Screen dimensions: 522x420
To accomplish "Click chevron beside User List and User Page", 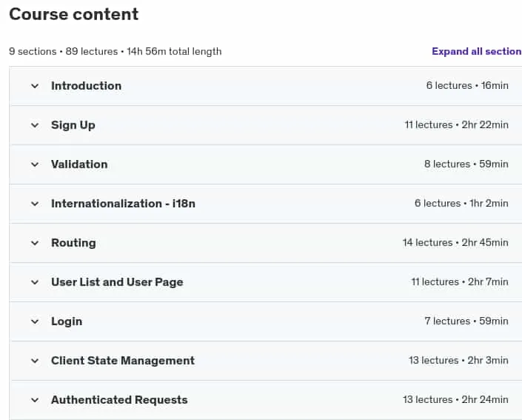I will coord(35,282).
